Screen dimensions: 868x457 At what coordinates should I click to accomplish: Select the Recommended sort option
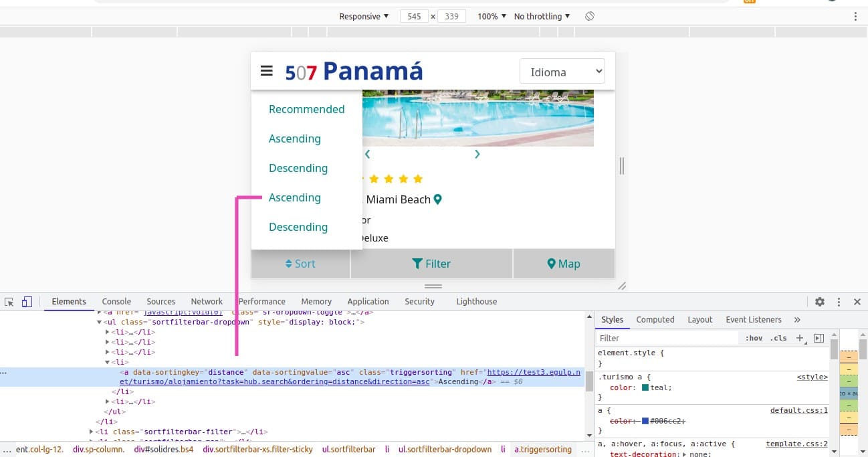(306, 109)
